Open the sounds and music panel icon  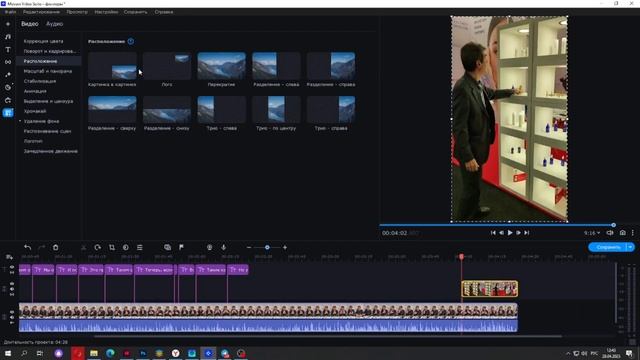pyautogui.click(x=8, y=37)
